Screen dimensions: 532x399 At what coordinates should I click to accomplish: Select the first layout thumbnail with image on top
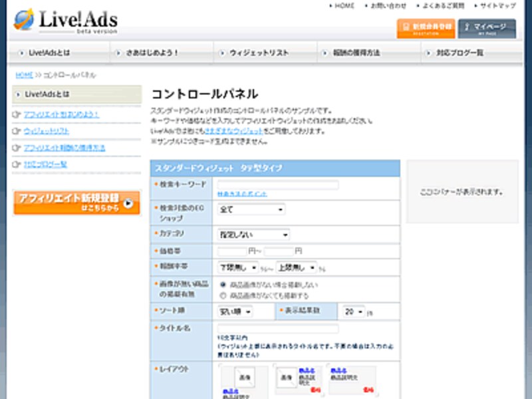pos(243,380)
